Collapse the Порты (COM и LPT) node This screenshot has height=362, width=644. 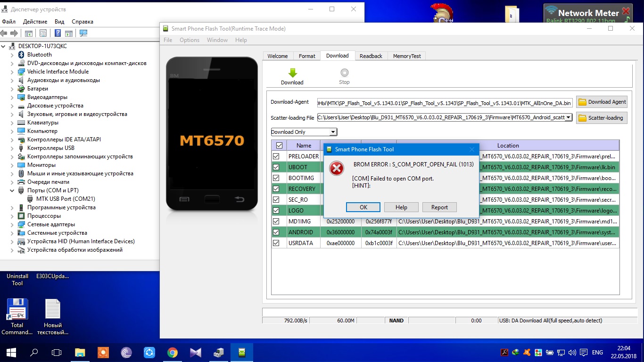pos(13,190)
